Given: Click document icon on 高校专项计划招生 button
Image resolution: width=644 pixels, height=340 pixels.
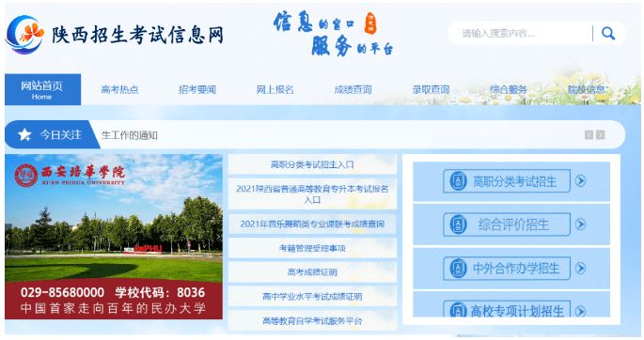Looking at the screenshot, I should (458, 310).
